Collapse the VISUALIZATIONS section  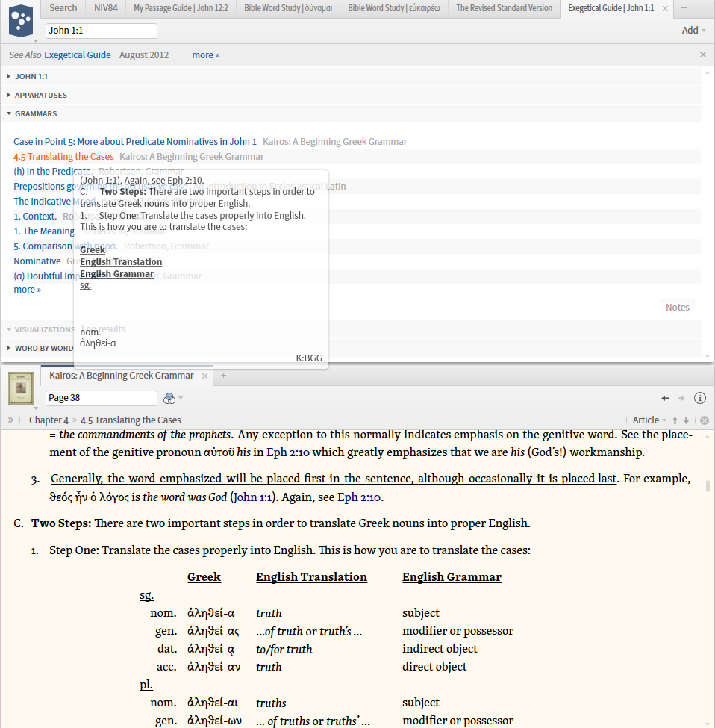tap(9, 329)
